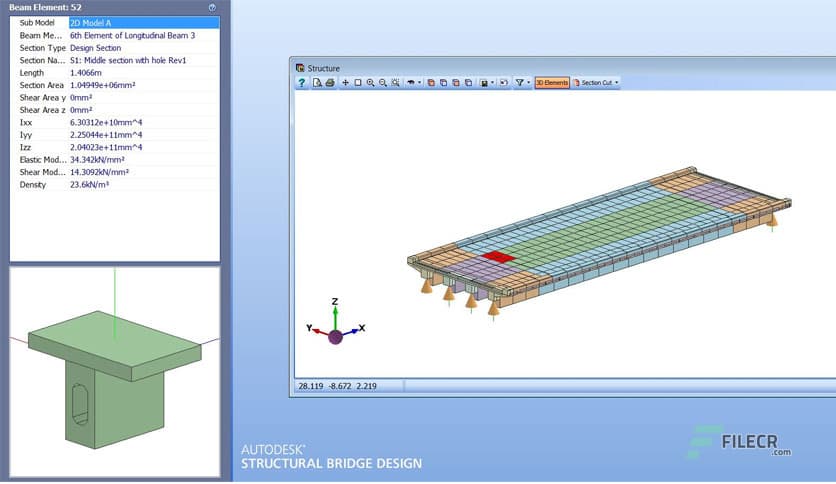Open help in Structure window toolbar
Viewport: 836px width, 484px height.
[x=302, y=83]
